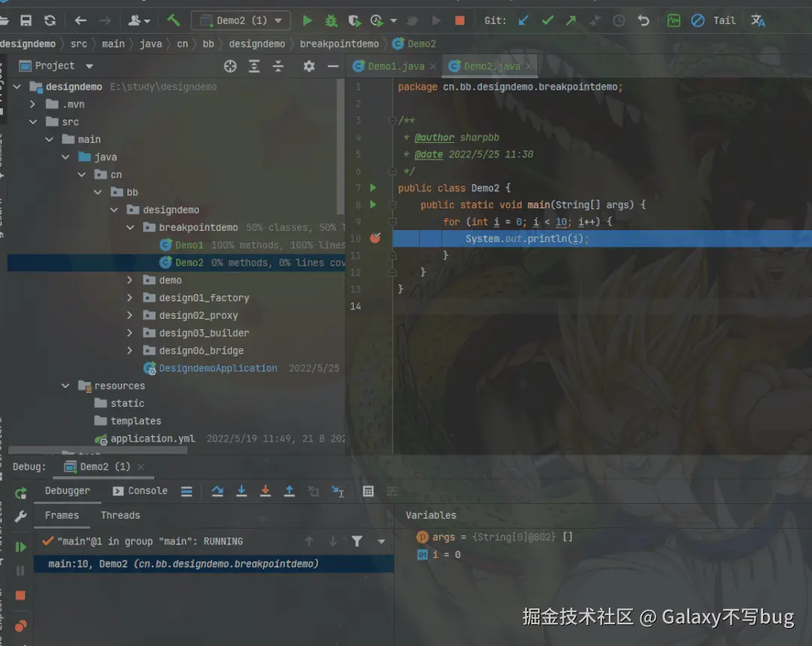Open debugger settings with the wrench icon
Viewport: 812px width, 646px height.
[21, 516]
